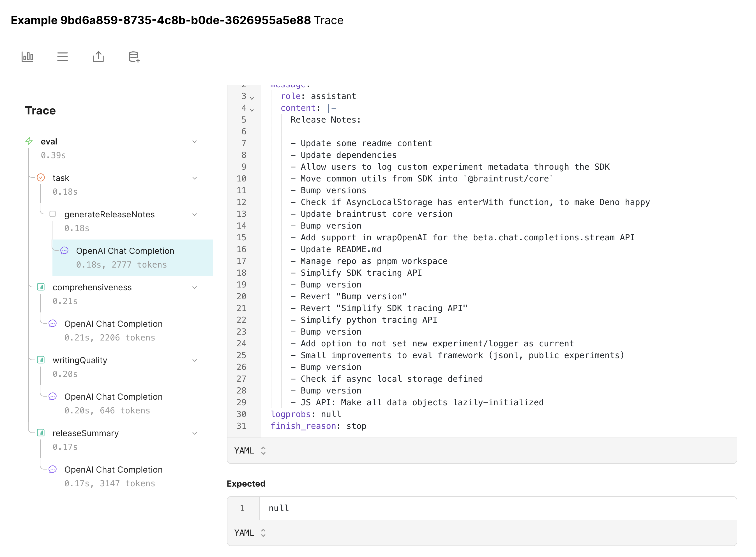Open the output YAML format selector

coord(250,451)
